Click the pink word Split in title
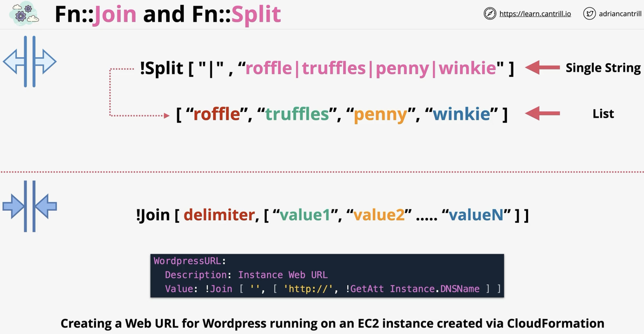Screen dimensions: 644x334 [x=256, y=14]
